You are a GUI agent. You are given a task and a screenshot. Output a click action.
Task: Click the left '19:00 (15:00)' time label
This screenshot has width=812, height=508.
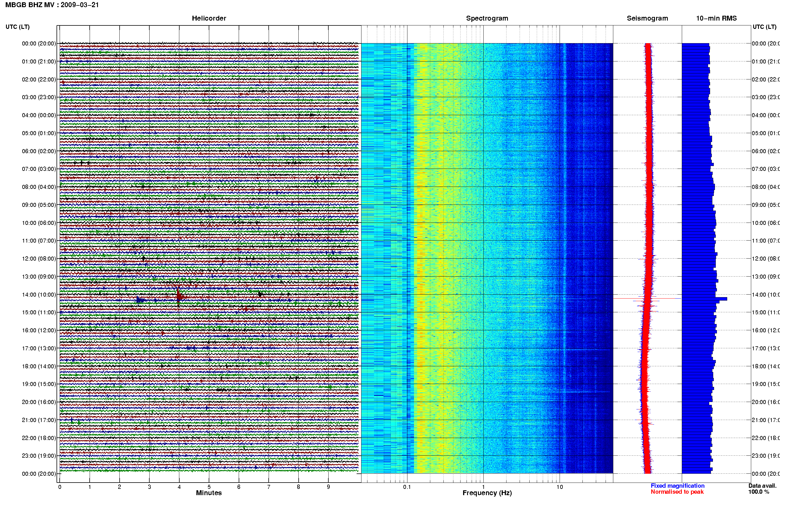click(39, 384)
